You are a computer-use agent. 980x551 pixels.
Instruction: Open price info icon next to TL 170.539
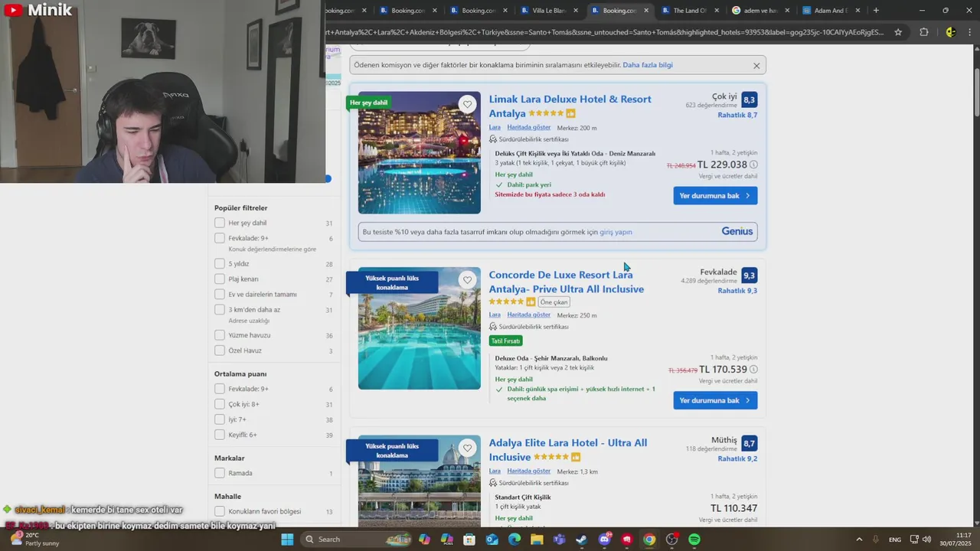753,370
